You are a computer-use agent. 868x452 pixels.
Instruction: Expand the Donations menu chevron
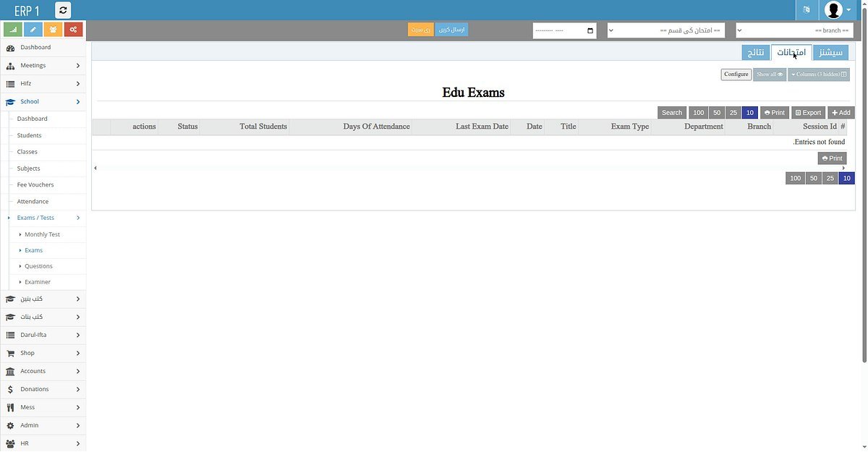78,390
